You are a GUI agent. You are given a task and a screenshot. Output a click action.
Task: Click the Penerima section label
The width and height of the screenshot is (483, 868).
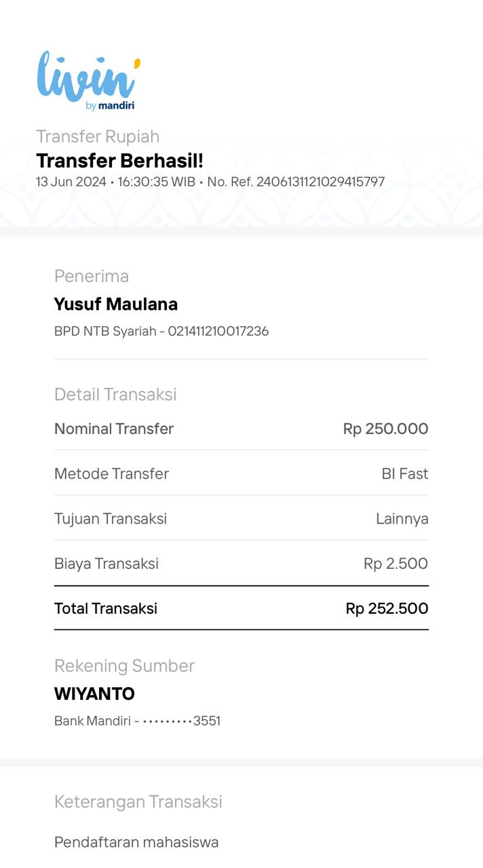(x=92, y=276)
